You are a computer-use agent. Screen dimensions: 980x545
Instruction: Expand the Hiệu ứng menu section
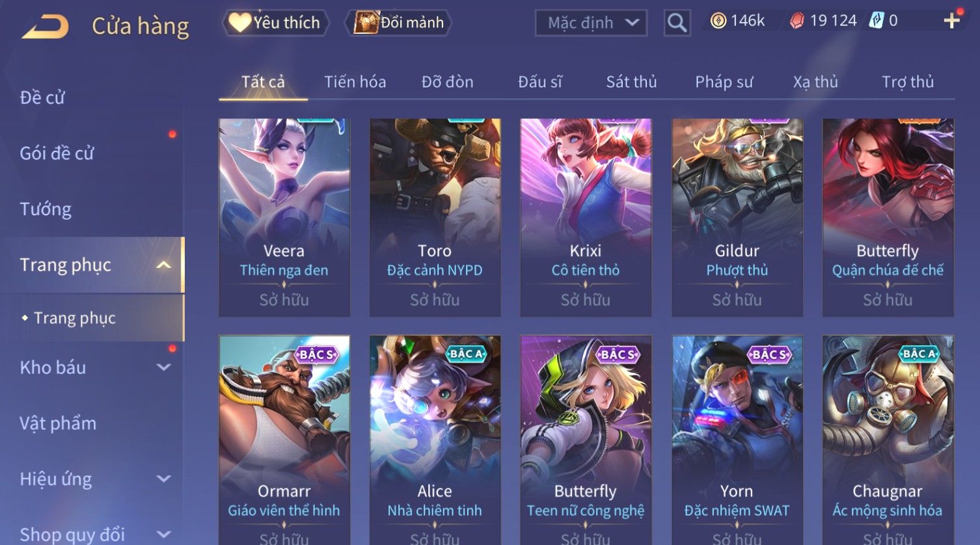click(x=164, y=479)
